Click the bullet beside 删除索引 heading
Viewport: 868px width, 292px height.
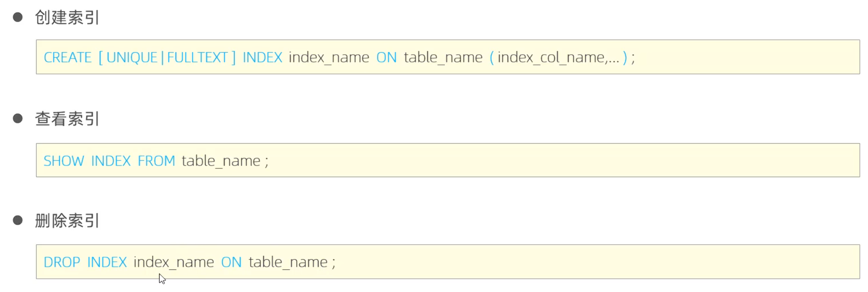18,220
